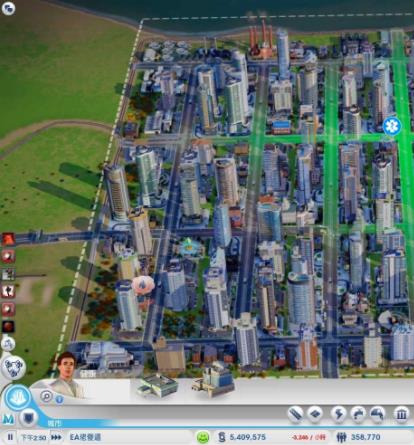Open the population counter 358.770
414x445 pixels.
pyautogui.click(x=359, y=437)
